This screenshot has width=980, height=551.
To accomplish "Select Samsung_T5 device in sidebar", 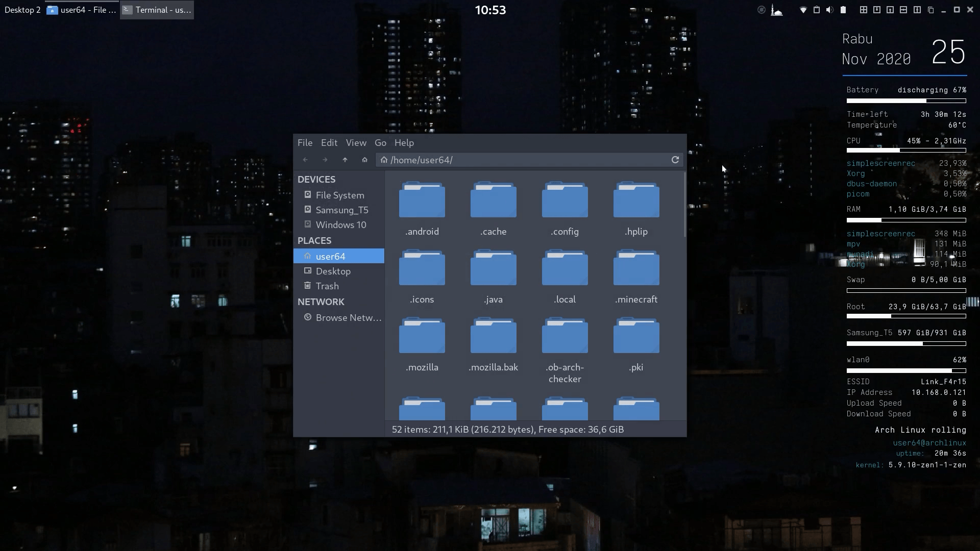I will [x=341, y=210].
